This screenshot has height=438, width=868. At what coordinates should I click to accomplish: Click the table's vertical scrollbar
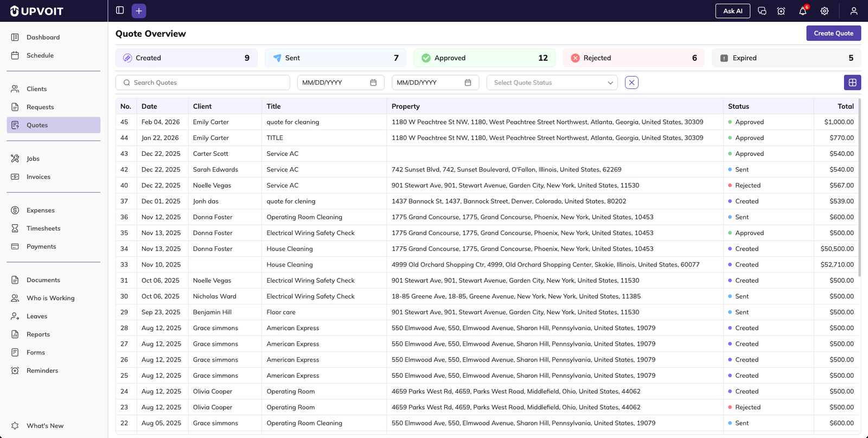(x=859, y=187)
